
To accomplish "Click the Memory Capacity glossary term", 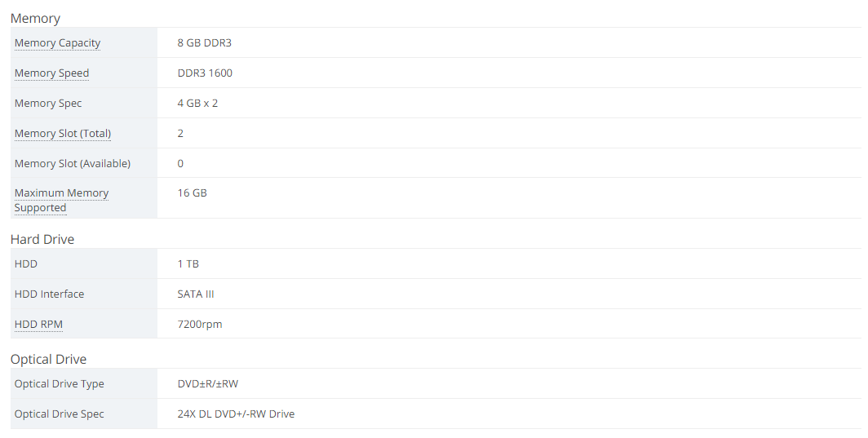I will pos(58,43).
